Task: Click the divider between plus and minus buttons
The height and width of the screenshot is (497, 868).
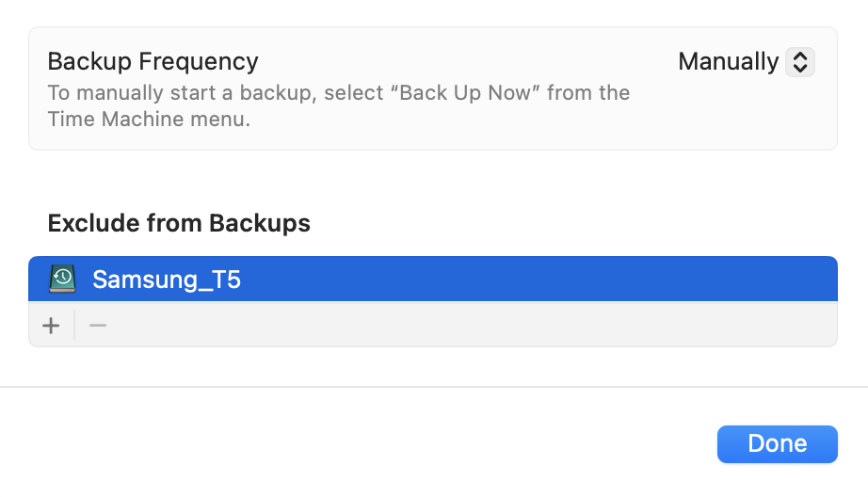Action: tap(74, 325)
